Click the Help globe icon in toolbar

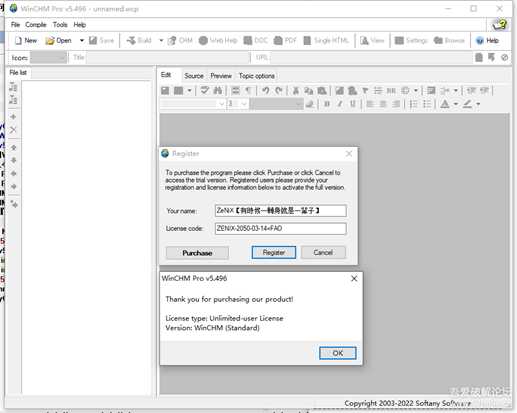tap(480, 41)
